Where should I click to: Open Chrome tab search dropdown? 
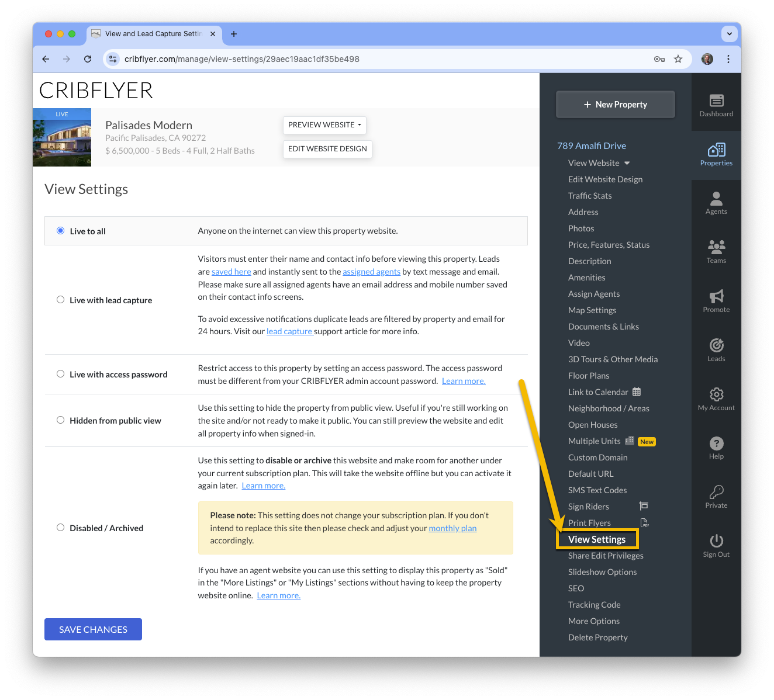729,34
